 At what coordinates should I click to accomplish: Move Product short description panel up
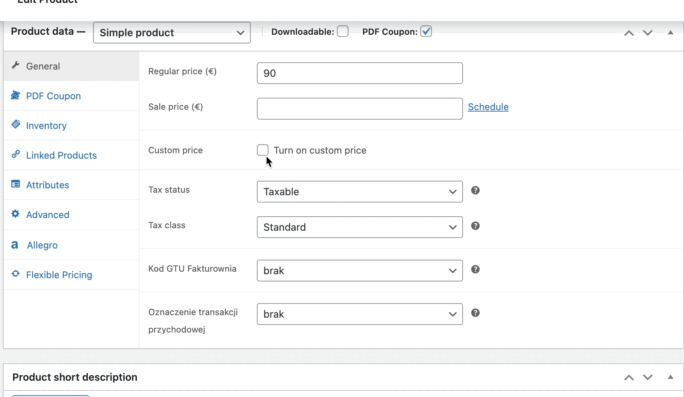tap(629, 377)
